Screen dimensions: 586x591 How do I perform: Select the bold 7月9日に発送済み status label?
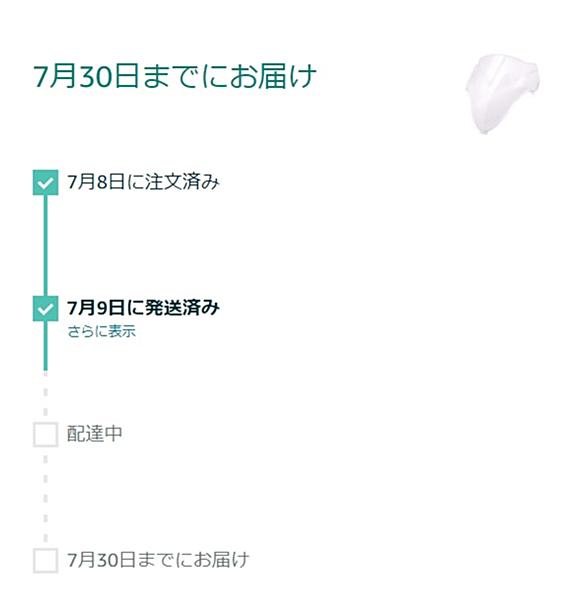144,308
